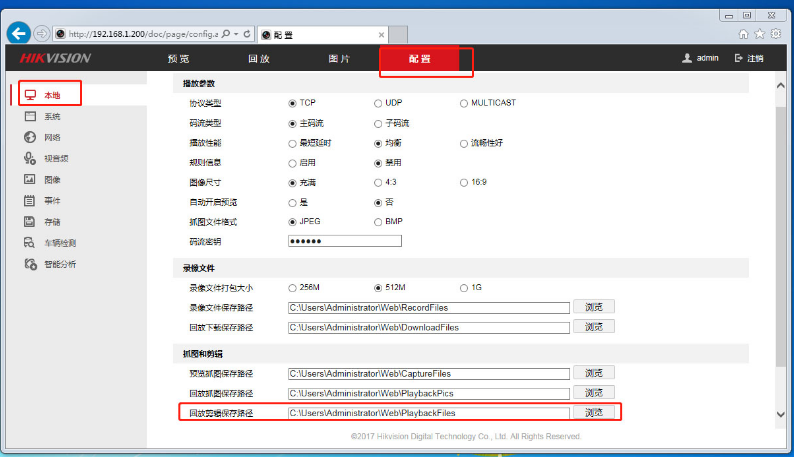Open the browser home icon
Image resolution: width=794 pixels, height=457 pixels.
pos(742,34)
